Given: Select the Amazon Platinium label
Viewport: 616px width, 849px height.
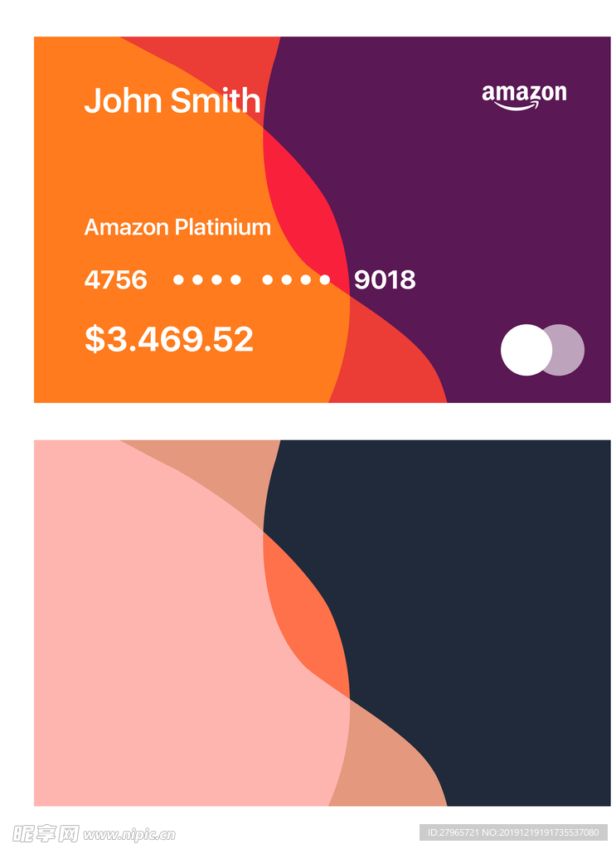Looking at the screenshot, I should pyautogui.click(x=177, y=227).
